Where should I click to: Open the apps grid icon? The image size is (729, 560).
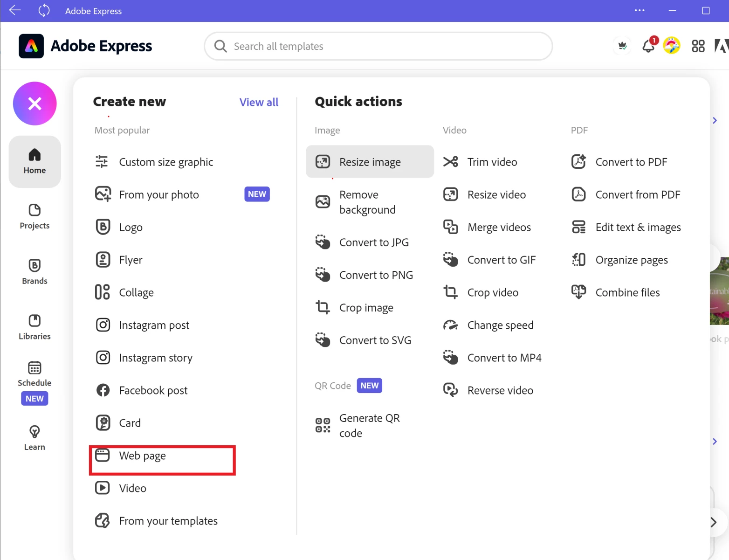698,46
